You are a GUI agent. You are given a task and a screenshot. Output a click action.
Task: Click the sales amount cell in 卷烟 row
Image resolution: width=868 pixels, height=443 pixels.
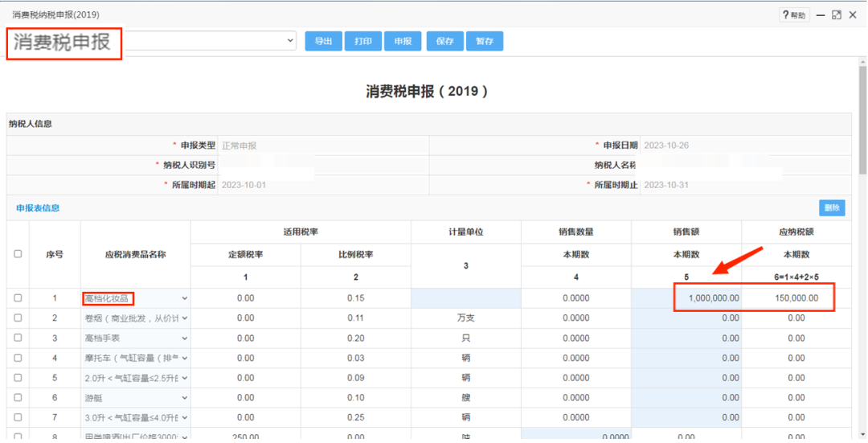[x=686, y=318]
